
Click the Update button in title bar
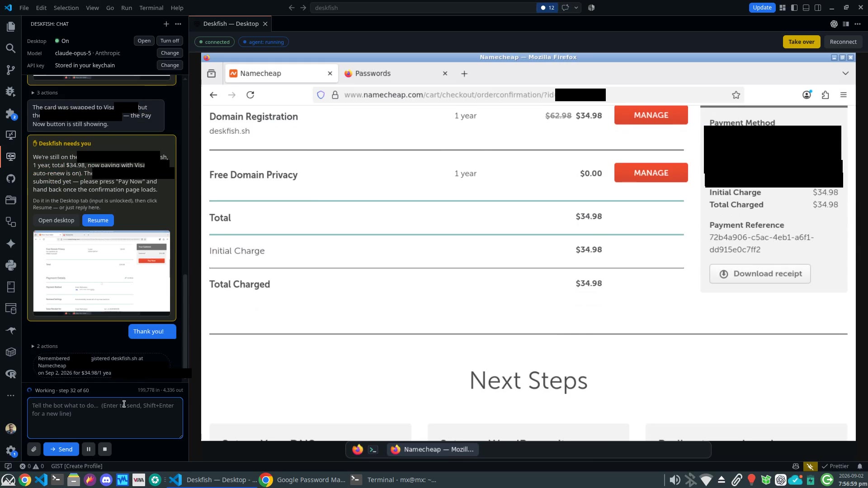point(762,8)
